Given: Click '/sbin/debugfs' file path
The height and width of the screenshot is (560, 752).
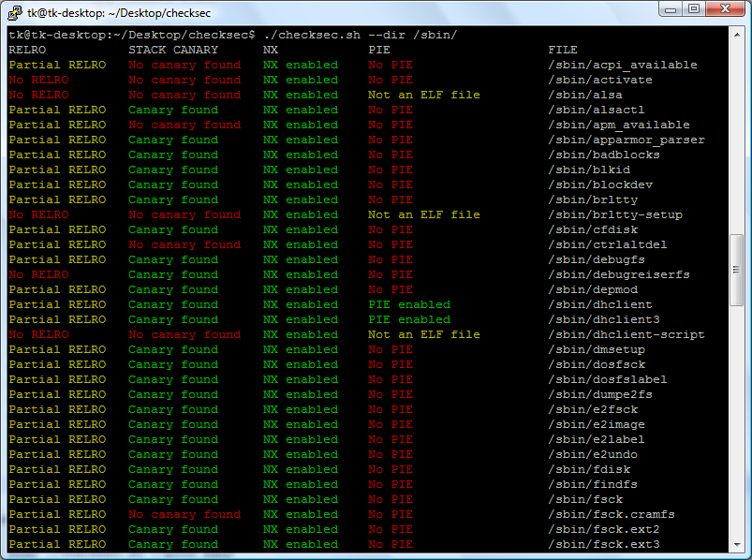Looking at the screenshot, I should 597,259.
